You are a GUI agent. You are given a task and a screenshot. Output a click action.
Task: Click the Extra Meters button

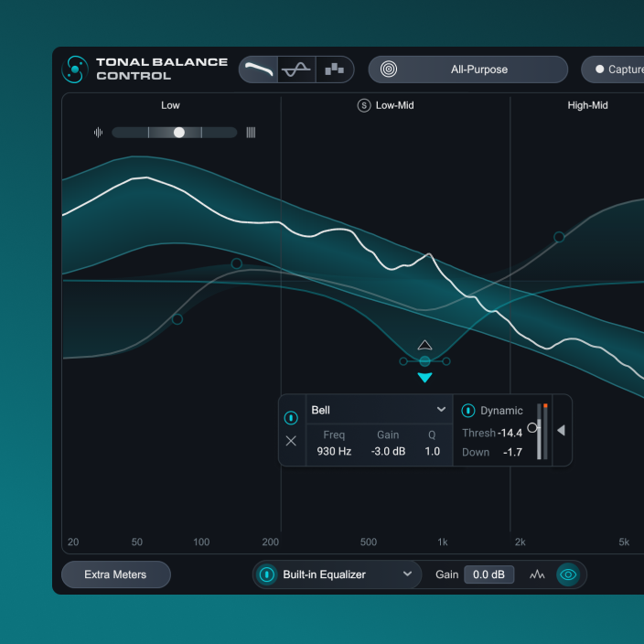click(116, 574)
